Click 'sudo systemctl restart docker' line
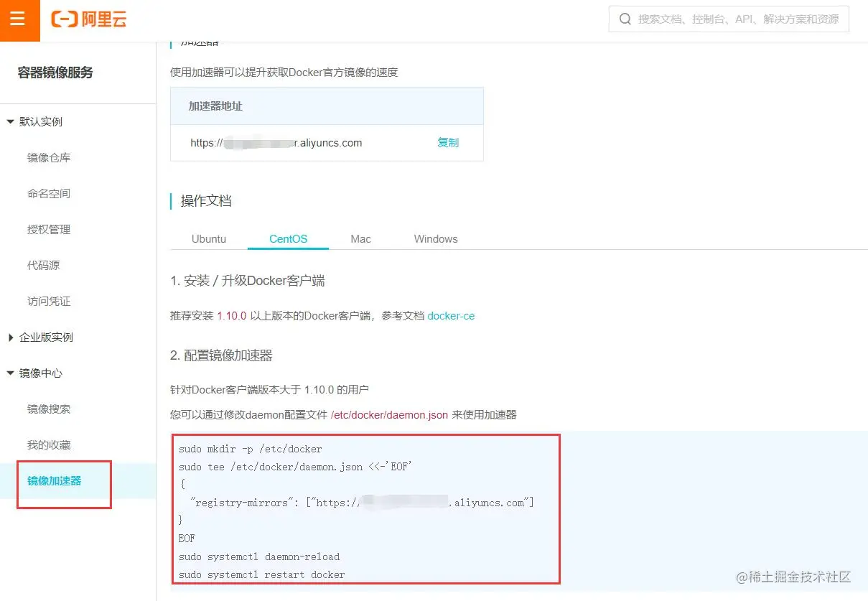 point(262,574)
